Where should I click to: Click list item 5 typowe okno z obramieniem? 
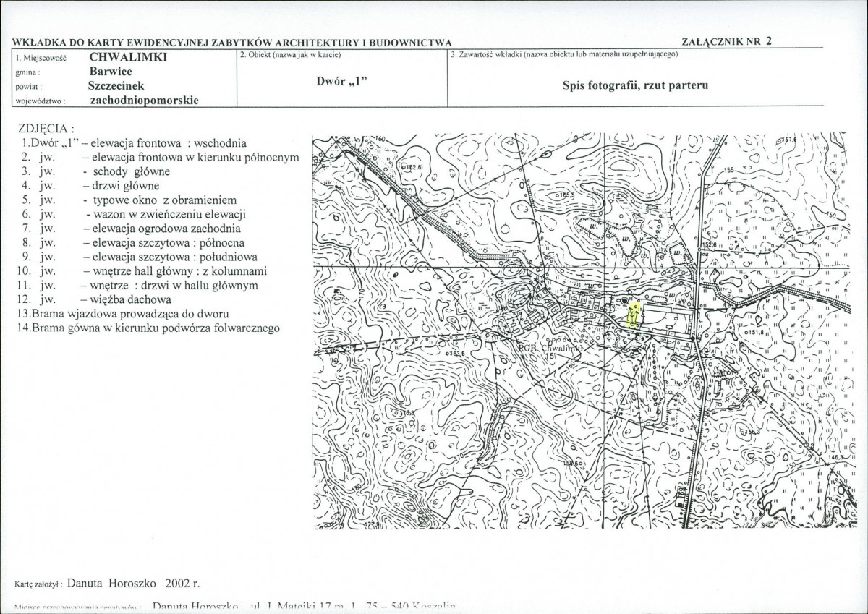(129, 200)
